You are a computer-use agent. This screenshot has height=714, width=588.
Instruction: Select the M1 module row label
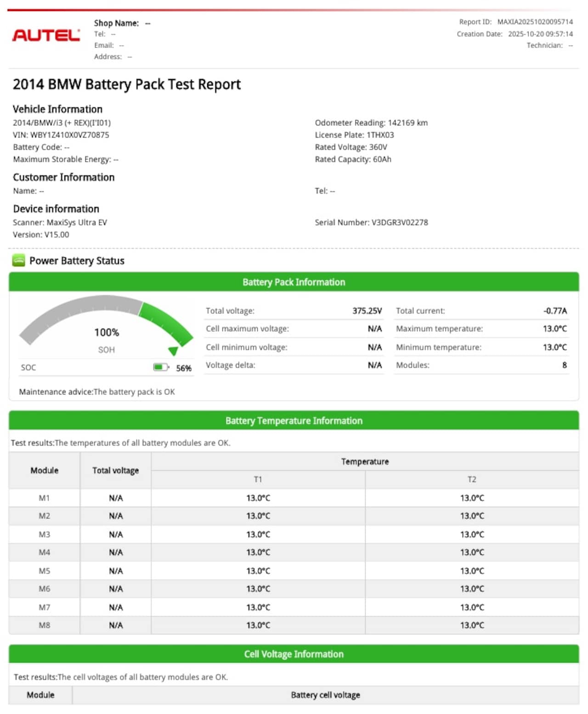coord(44,498)
